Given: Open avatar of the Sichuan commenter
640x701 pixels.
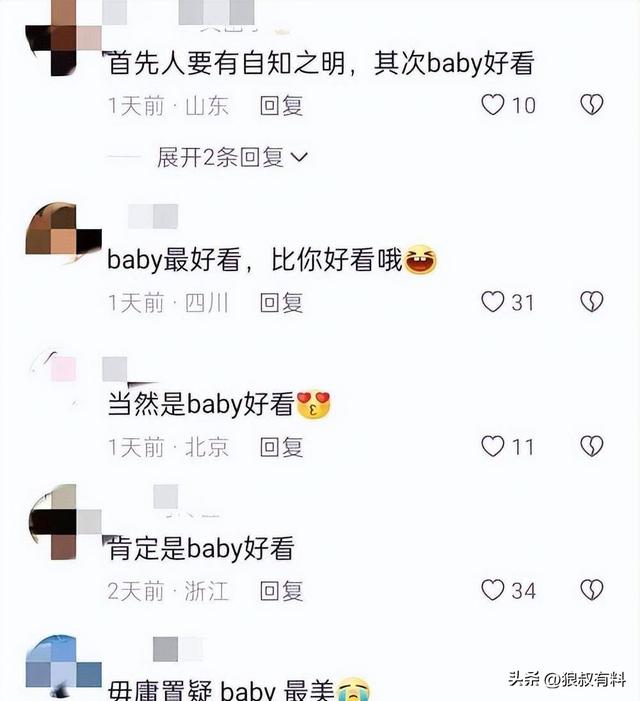Looking at the screenshot, I should [x=63, y=232].
